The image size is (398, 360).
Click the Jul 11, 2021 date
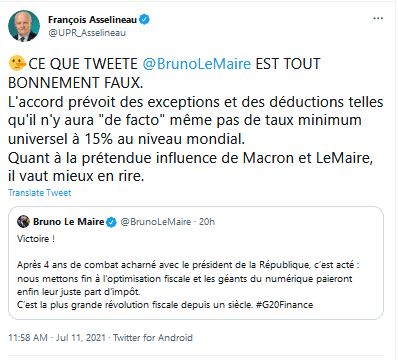[x=81, y=338]
